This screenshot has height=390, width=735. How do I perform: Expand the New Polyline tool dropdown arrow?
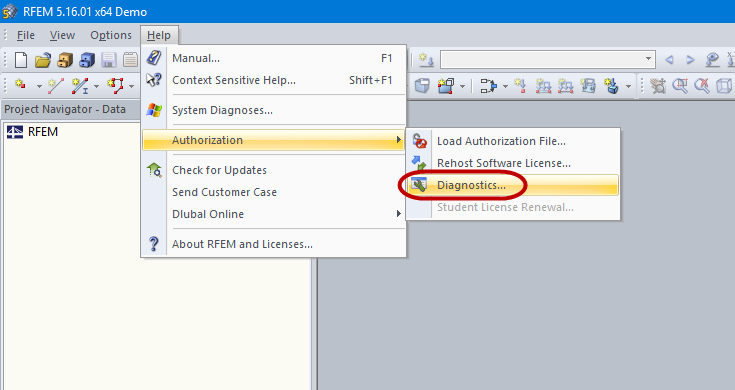point(131,86)
